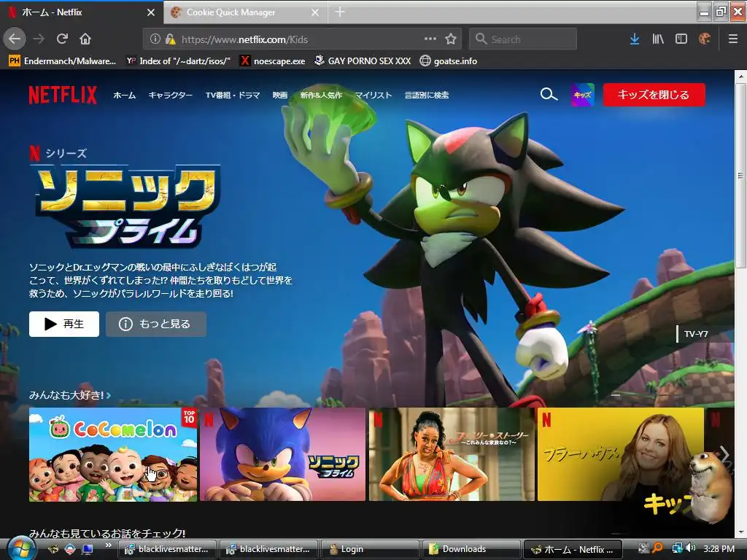Screen dimensions: 747x560
Task: Open the CoComelon thumbnail
Action: 113,454
